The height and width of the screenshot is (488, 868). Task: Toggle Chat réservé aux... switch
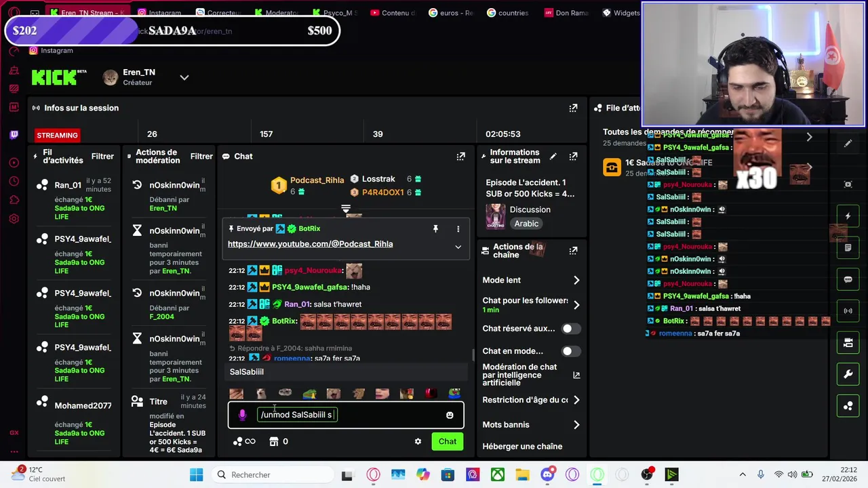[571, 329]
